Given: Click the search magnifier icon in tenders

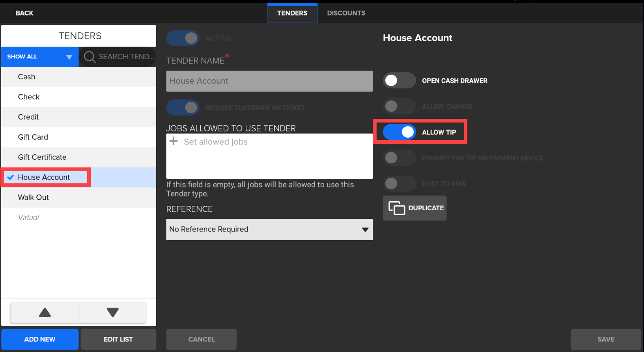Looking at the screenshot, I should pos(90,57).
